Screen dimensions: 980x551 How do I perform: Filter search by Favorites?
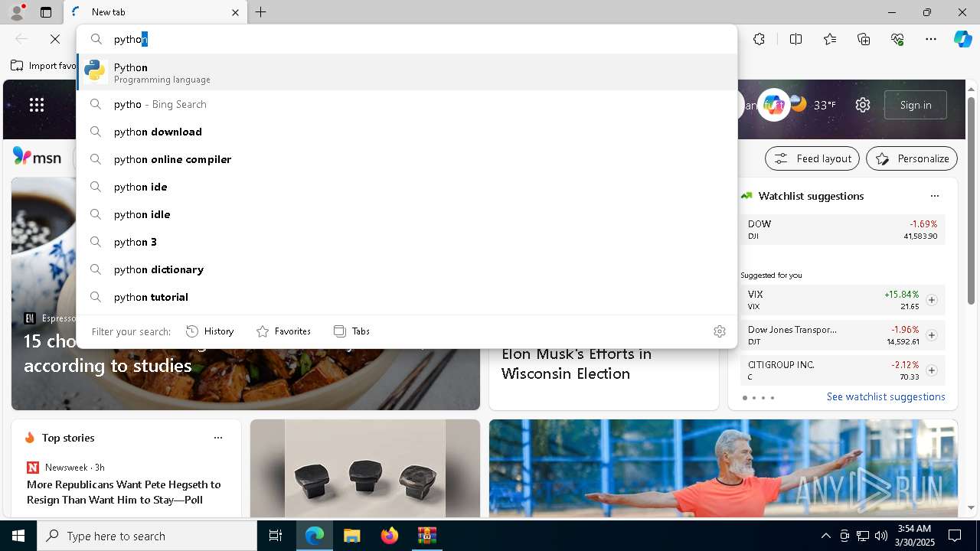tap(284, 331)
